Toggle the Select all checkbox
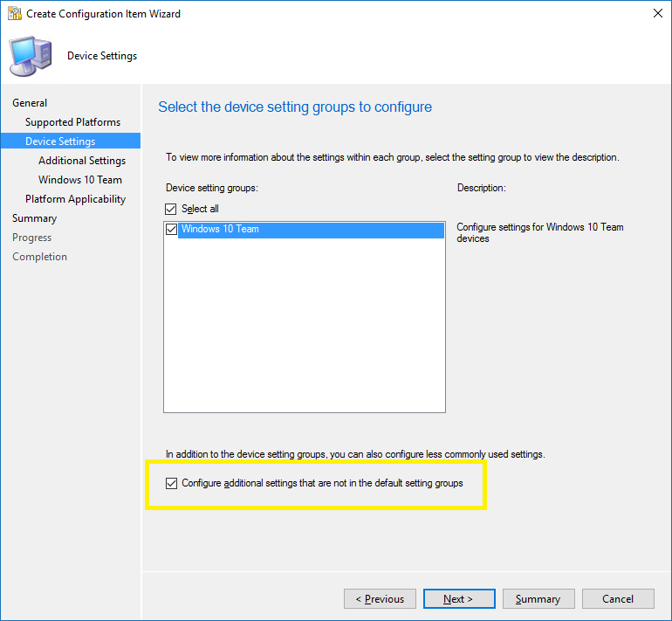This screenshot has width=672, height=621. coord(171,209)
